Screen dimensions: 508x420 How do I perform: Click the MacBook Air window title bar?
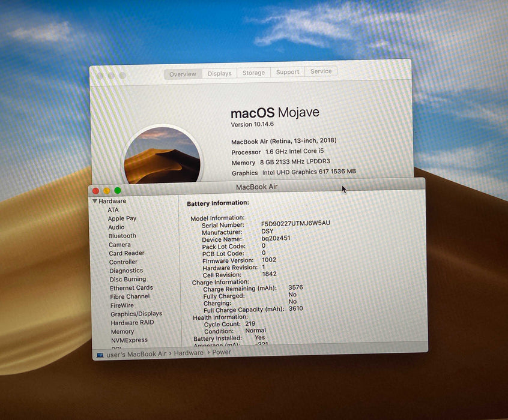pyautogui.click(x=256, y=187)
